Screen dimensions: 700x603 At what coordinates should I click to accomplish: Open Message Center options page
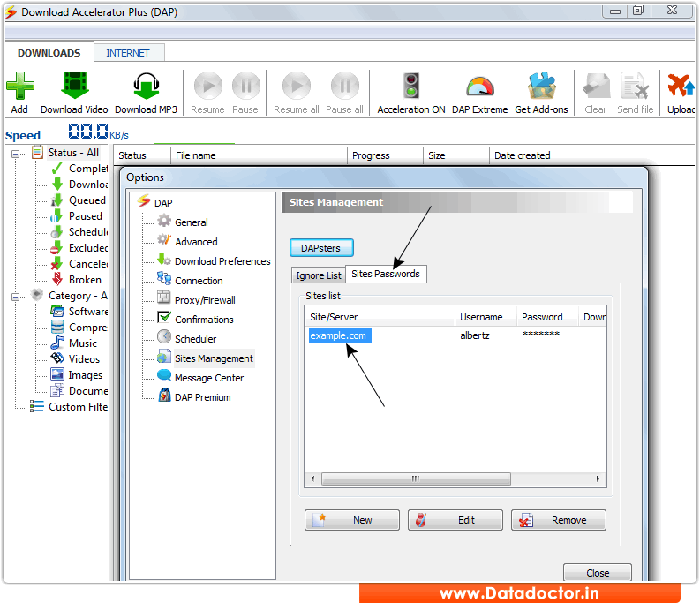click(x=209, y=378)
